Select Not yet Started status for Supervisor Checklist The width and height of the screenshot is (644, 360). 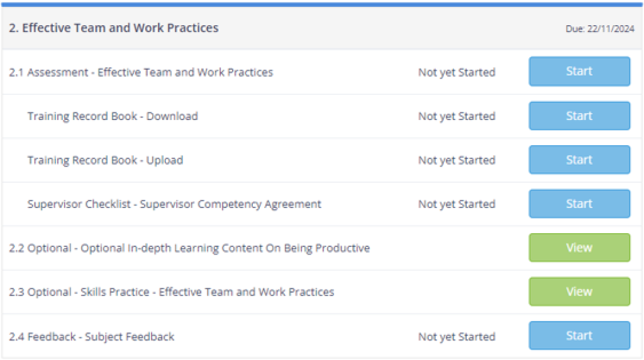click(457, 204)
